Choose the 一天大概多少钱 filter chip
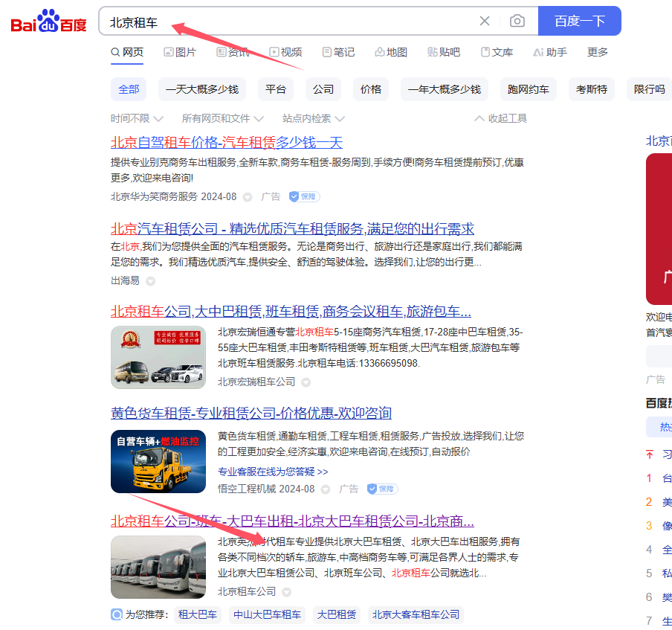The height and width of the screenshot is (630, 672). [x=202, y=89]
